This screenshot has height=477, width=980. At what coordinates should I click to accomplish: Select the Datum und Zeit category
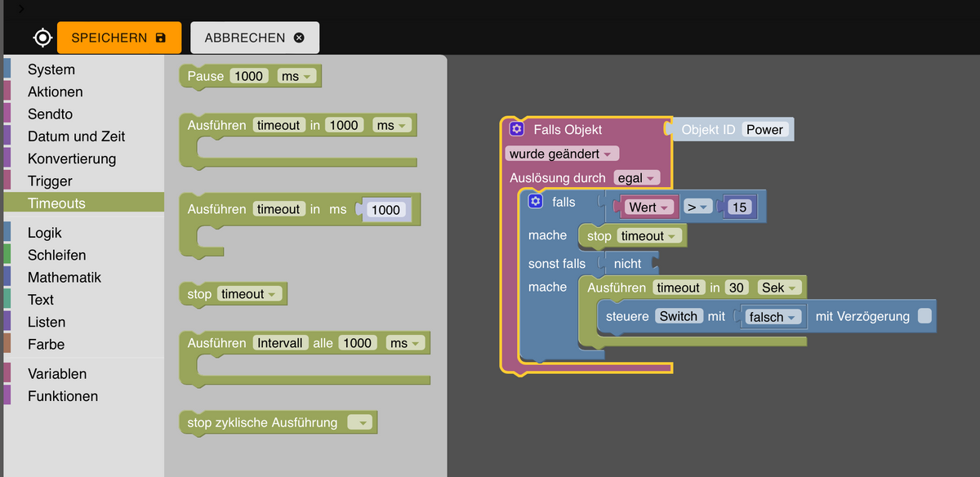[83, 136]
